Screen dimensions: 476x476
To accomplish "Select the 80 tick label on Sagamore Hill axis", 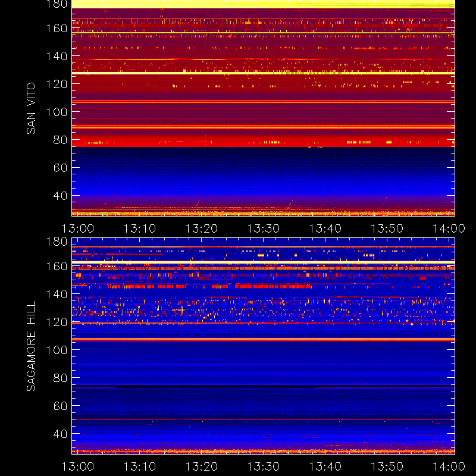I will pos(60,378).
